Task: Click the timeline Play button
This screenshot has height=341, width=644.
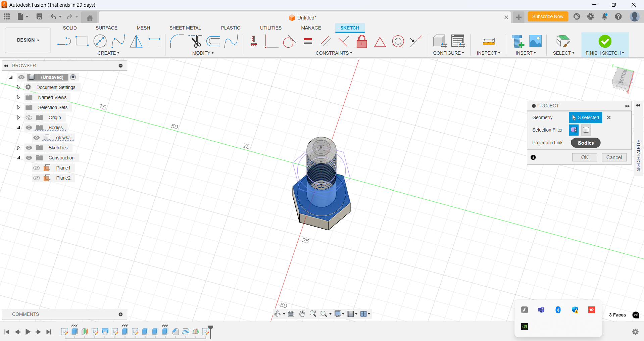Action: (x=28, y=332)
